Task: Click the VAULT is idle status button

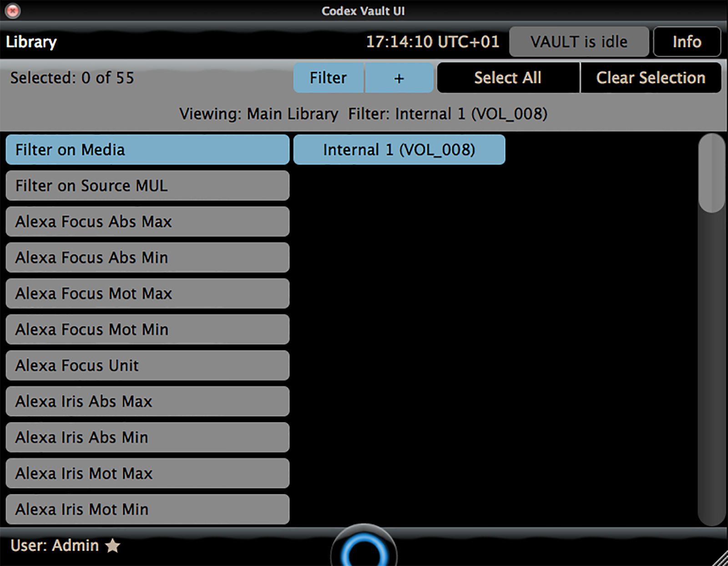Action: [x=579, y=42]
